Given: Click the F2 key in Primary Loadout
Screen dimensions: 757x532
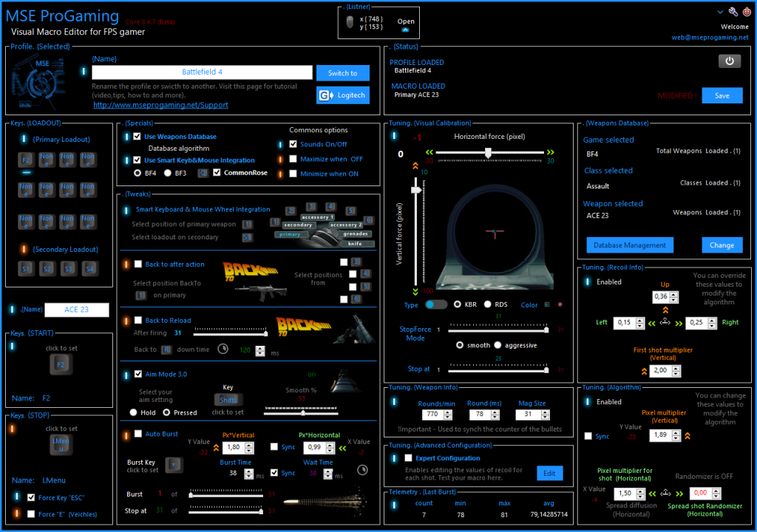Looking at the screenshot, I should (26, 160).
